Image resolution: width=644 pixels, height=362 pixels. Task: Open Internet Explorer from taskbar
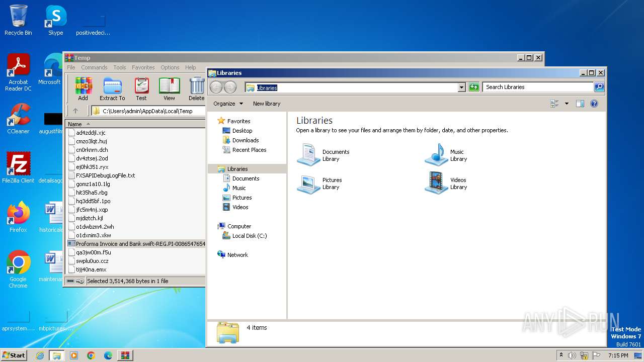coord(40,355)
